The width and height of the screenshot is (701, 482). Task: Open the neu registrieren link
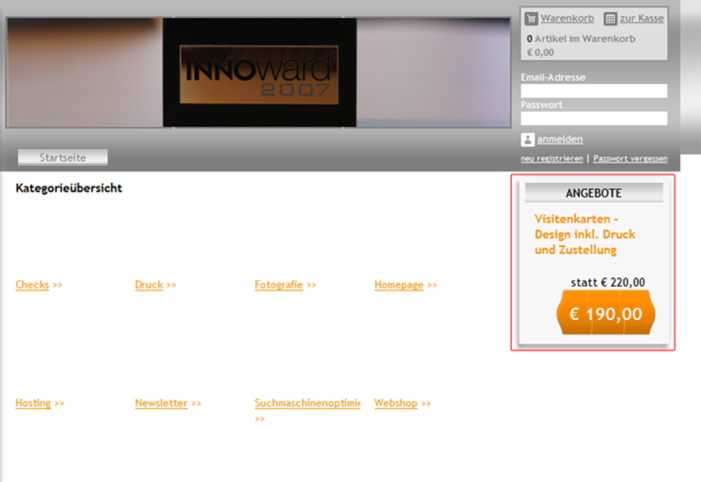(x=552, y=159)
